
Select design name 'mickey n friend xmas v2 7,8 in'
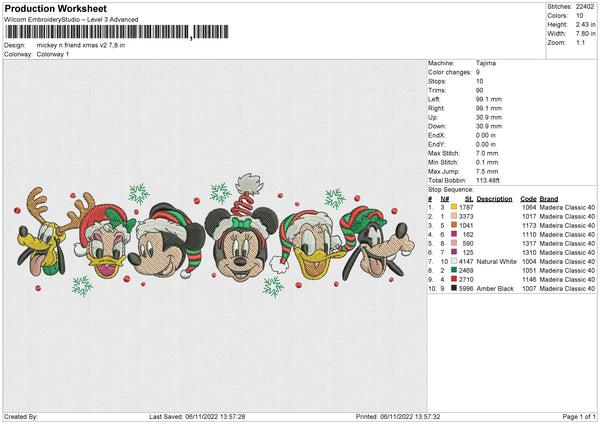(x=81, y=45)
